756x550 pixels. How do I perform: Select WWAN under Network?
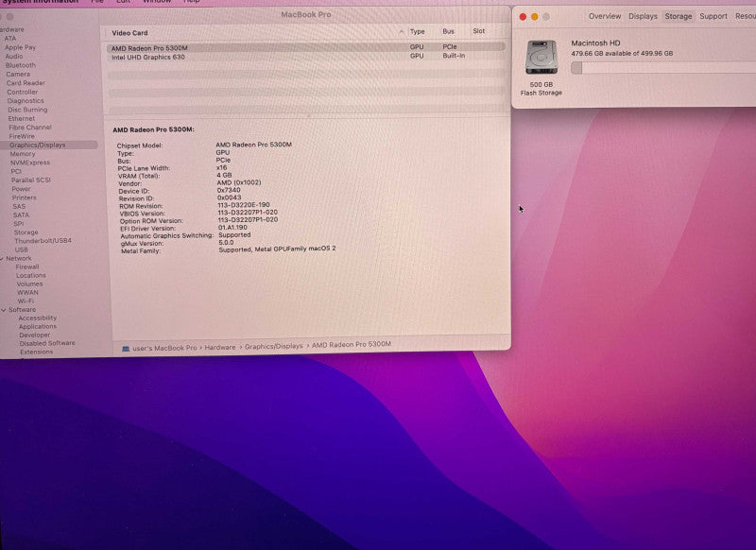(28, 293)
